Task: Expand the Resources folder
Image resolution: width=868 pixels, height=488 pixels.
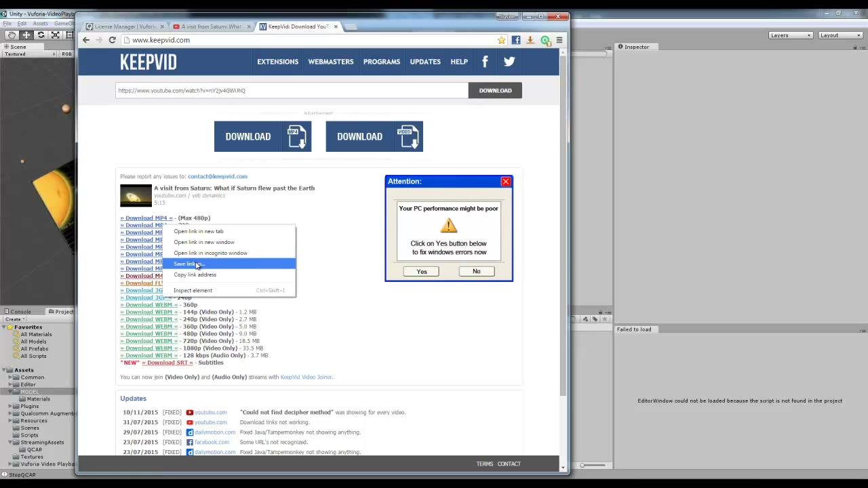Action: (10, 420)
